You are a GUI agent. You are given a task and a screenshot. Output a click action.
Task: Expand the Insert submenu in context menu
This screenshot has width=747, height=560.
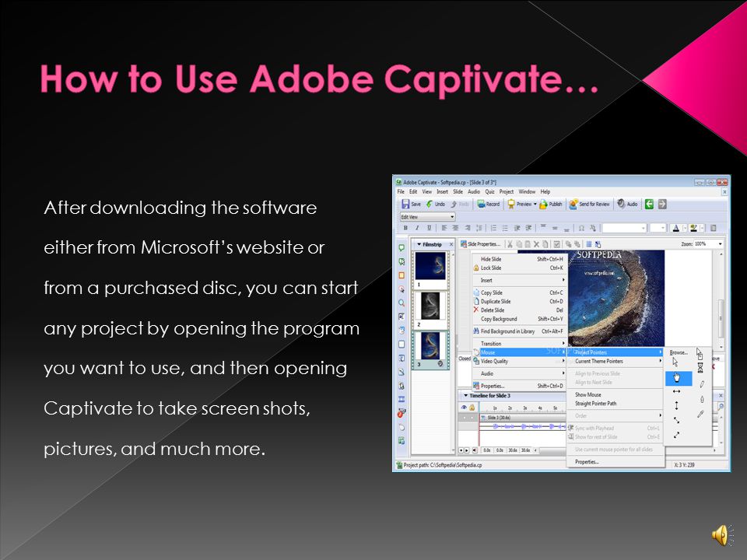[x=519, y=281]
